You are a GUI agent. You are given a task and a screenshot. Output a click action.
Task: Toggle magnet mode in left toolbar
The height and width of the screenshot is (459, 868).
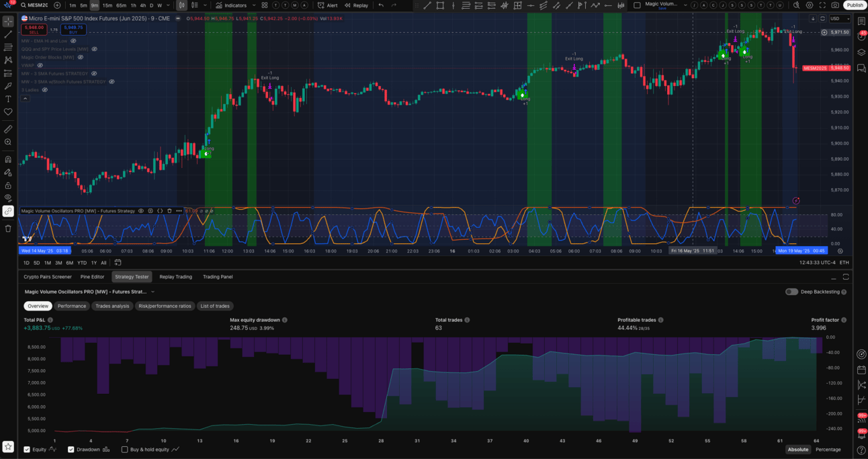[8, 159]
